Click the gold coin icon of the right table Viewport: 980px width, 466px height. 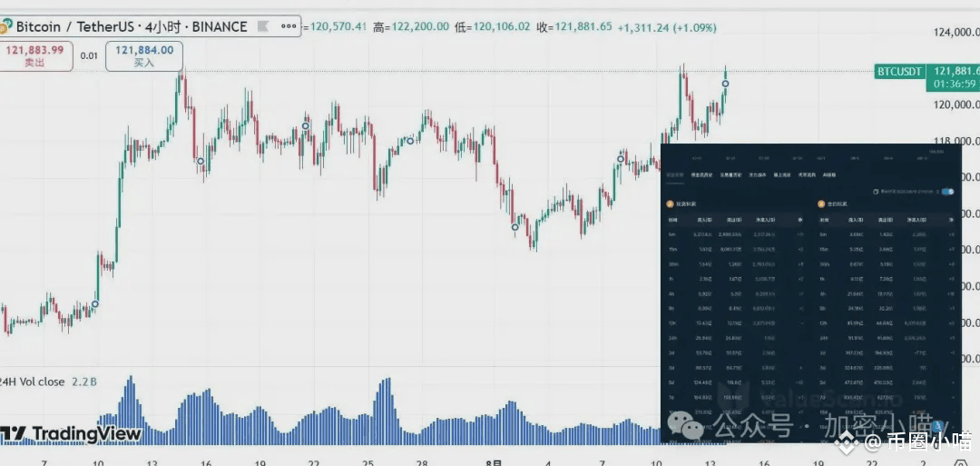pos(821,203)
